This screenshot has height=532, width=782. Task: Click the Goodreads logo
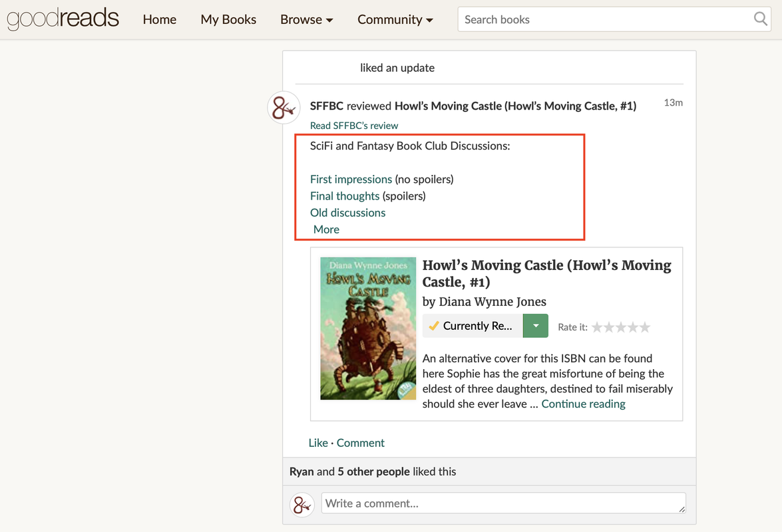(x=63, y=19)
